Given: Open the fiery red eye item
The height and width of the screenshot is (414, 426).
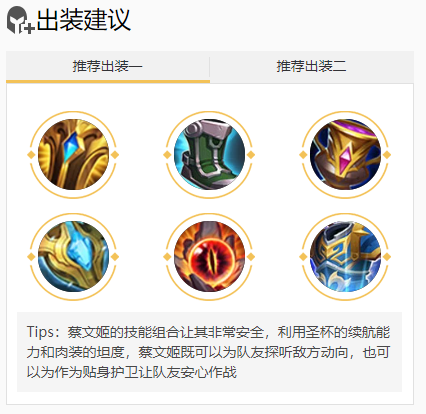Looking at the screenshot, I should pyautogui.click(x=209, y=257).
